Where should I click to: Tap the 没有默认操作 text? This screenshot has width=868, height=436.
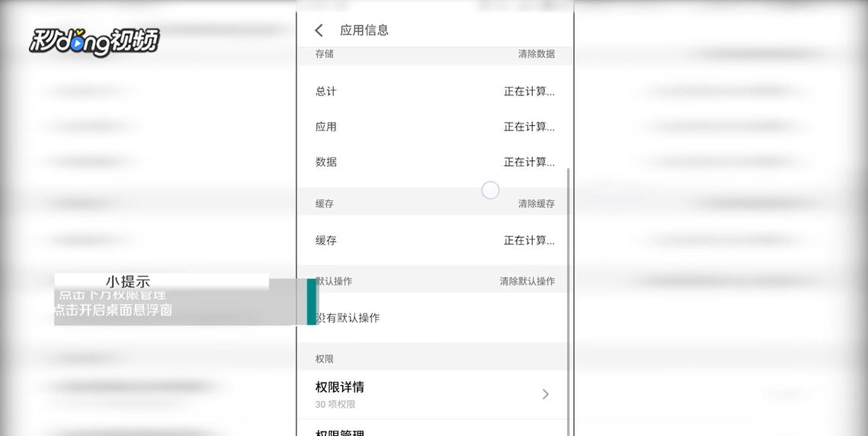348,318
